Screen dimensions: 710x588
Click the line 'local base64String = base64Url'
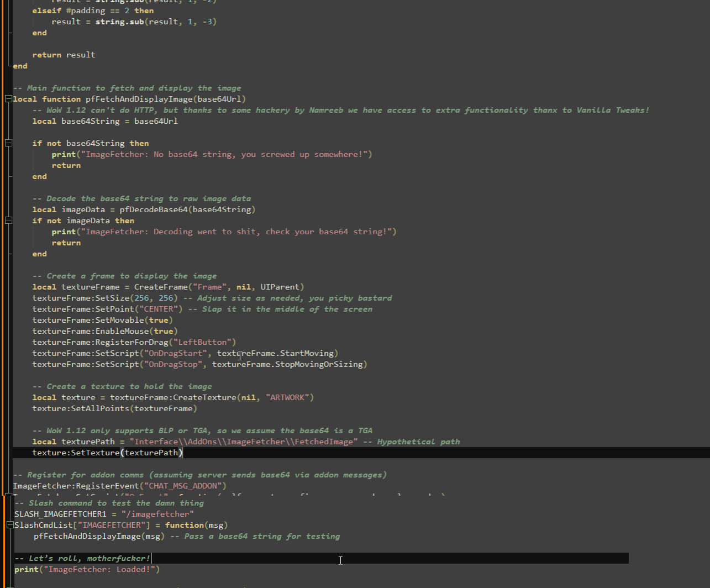(105, 121)
